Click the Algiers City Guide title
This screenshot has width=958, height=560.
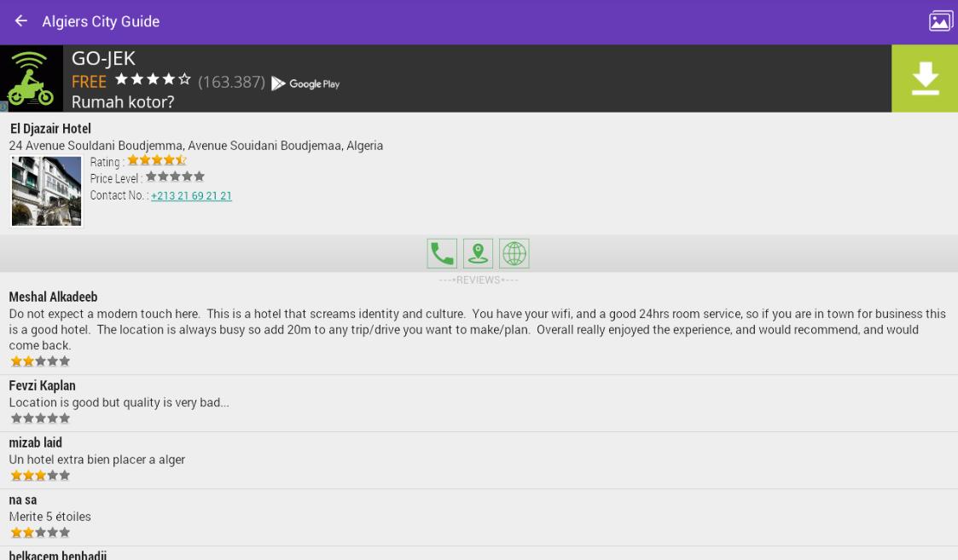101,21
